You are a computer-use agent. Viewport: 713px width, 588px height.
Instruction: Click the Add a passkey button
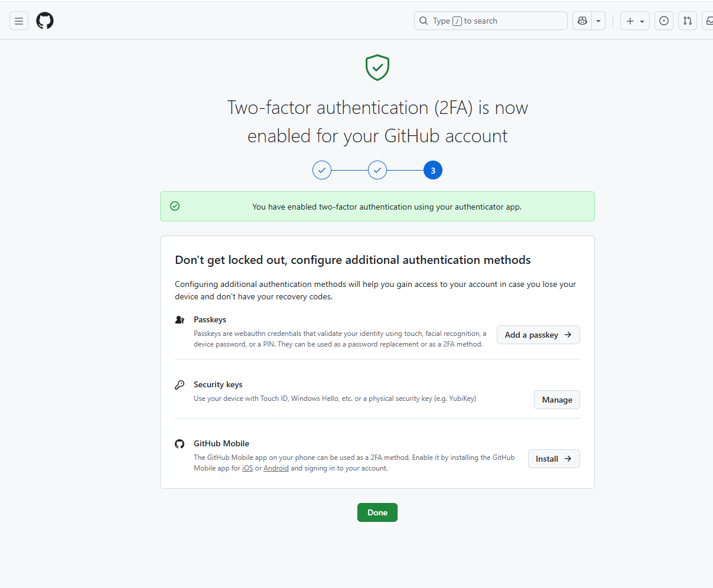pyautogui.click(x=538, y=335)
